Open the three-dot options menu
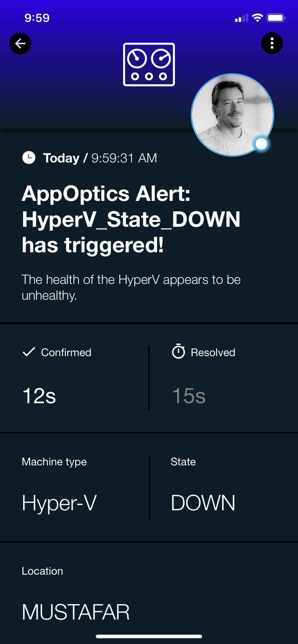 272,43
